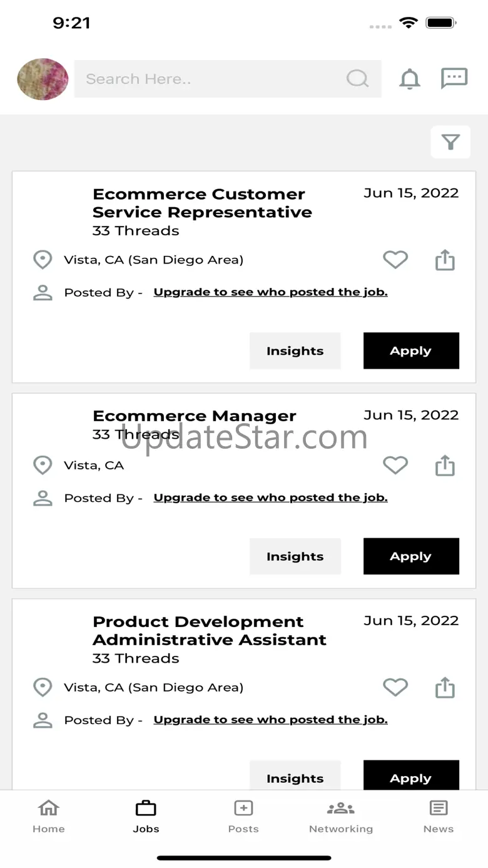
Task: Apply to the Ecommerce Manager job
Action: 411,556
